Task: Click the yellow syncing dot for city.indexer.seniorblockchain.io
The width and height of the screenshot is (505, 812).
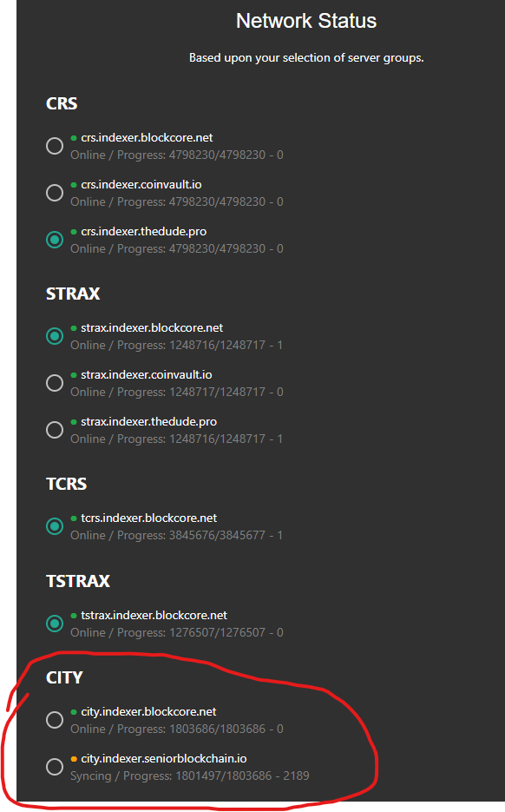Action: click(74, 758)
